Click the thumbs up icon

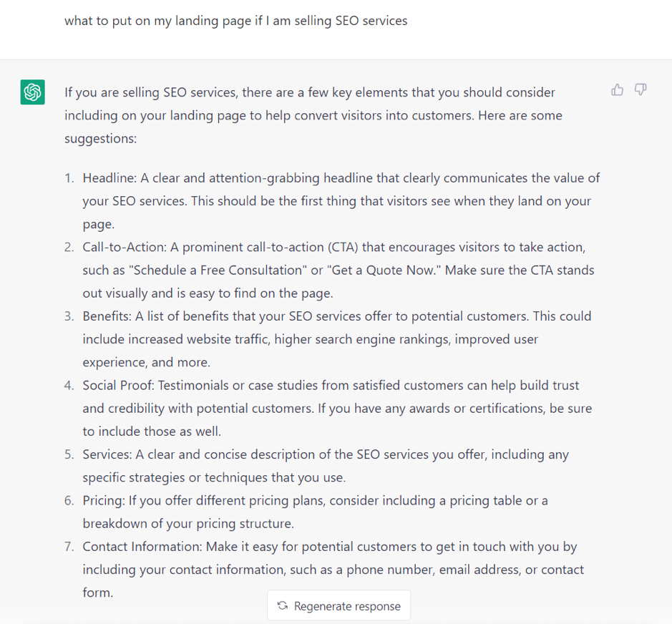pyautogui.click(x=617, y=90)
